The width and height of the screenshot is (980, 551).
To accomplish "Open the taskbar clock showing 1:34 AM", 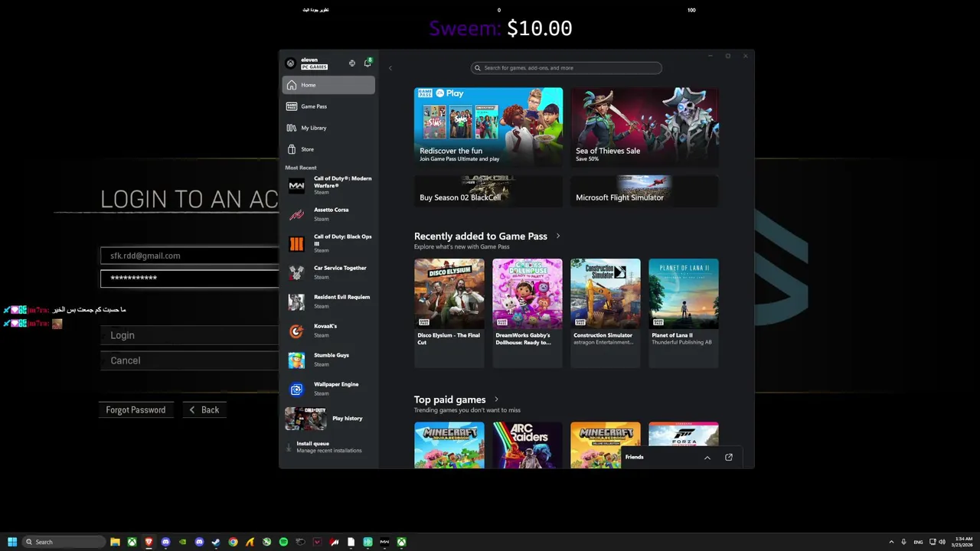I will click(962, 542).
